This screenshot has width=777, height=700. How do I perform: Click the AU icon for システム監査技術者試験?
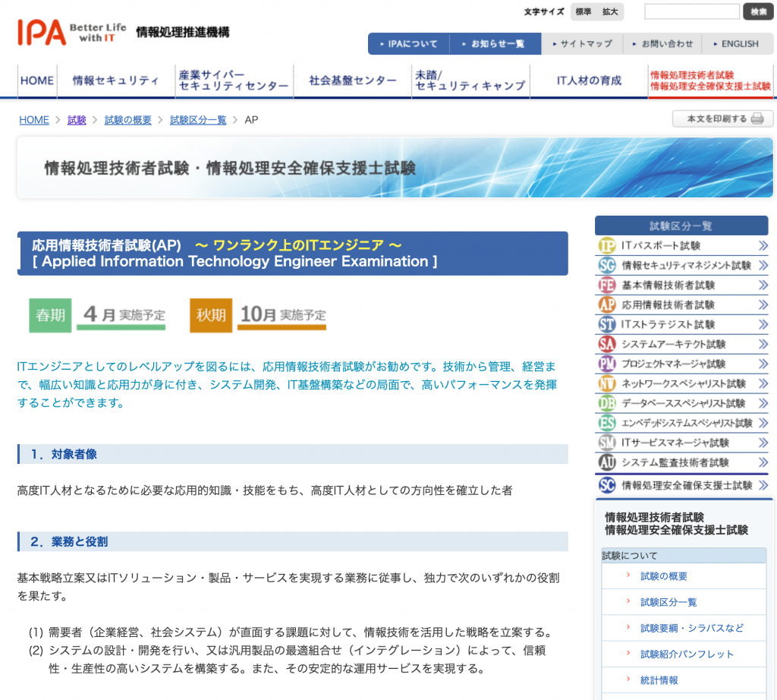coord(607,462)
